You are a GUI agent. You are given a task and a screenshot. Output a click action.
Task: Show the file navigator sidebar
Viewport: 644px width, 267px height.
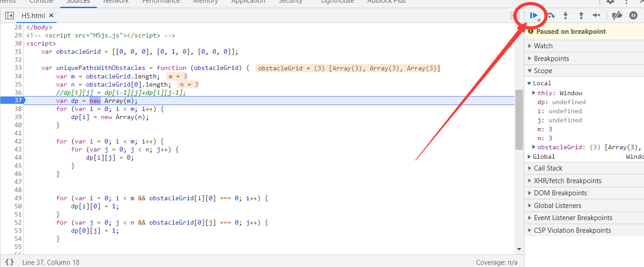9,15
